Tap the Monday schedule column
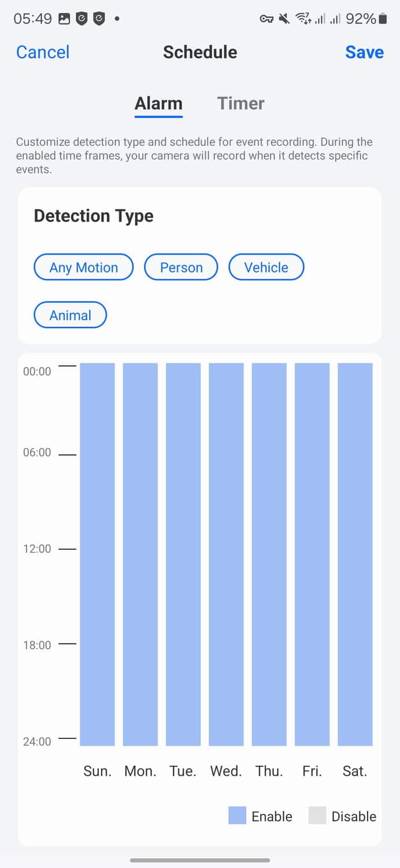This screenshot has height=868, width=400. [140, 554]
